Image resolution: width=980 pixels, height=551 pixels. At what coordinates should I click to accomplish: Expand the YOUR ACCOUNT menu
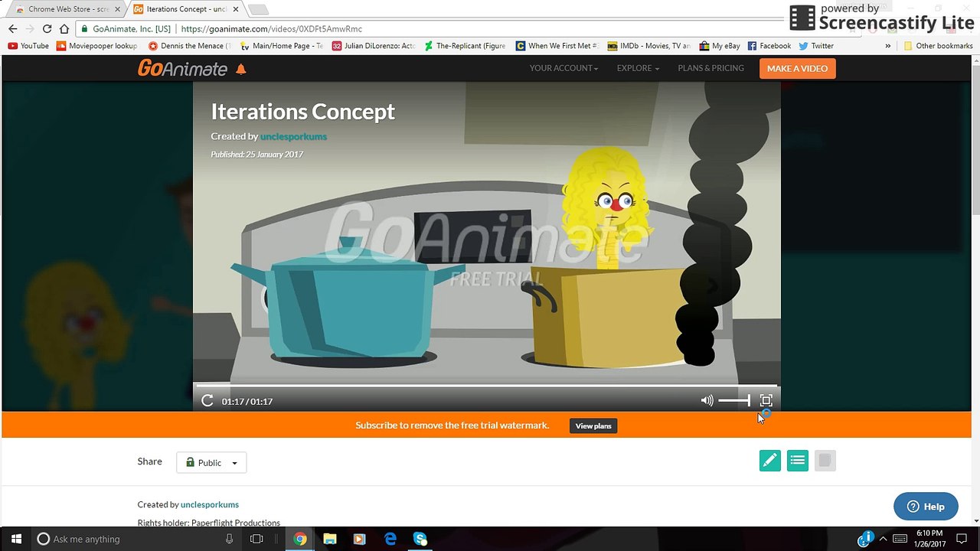pos(563,68)
